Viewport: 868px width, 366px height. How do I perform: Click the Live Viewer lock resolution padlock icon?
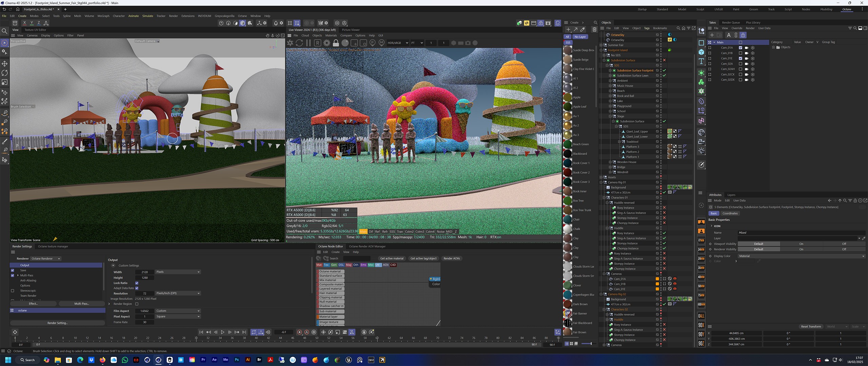point(336,43)
